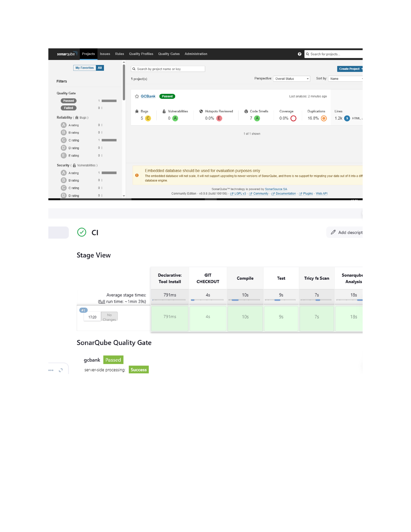Image resolution: width=411 pixels, height=532 pixels.
Task: Click the full run time link
Action: point(102,302)
